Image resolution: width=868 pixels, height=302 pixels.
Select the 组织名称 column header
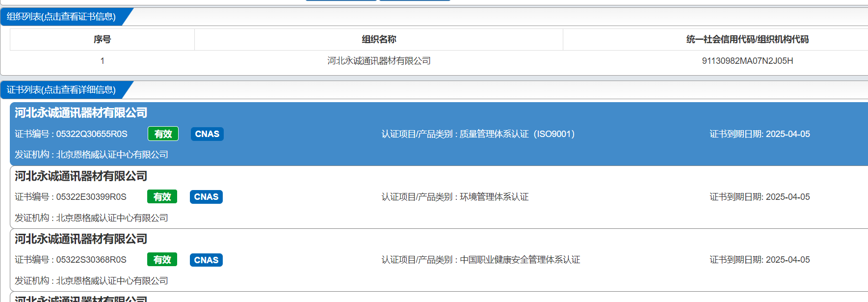[x=379, y=39]
